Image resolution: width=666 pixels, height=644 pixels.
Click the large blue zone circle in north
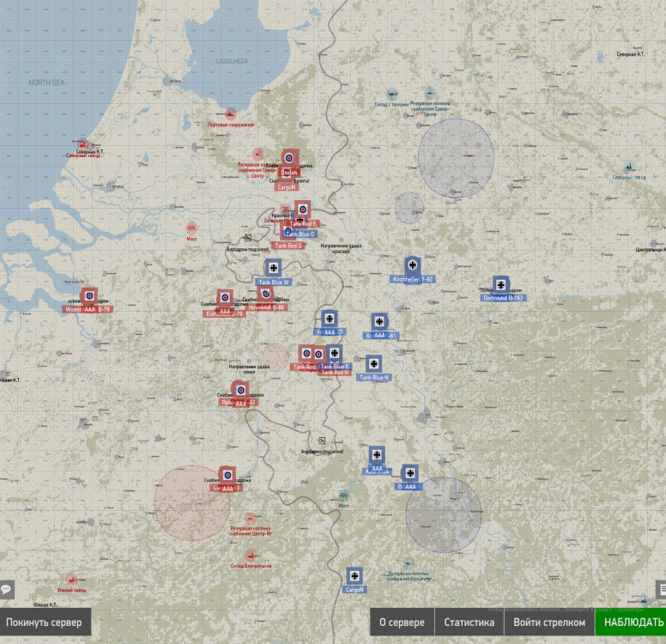click(456, 158)
